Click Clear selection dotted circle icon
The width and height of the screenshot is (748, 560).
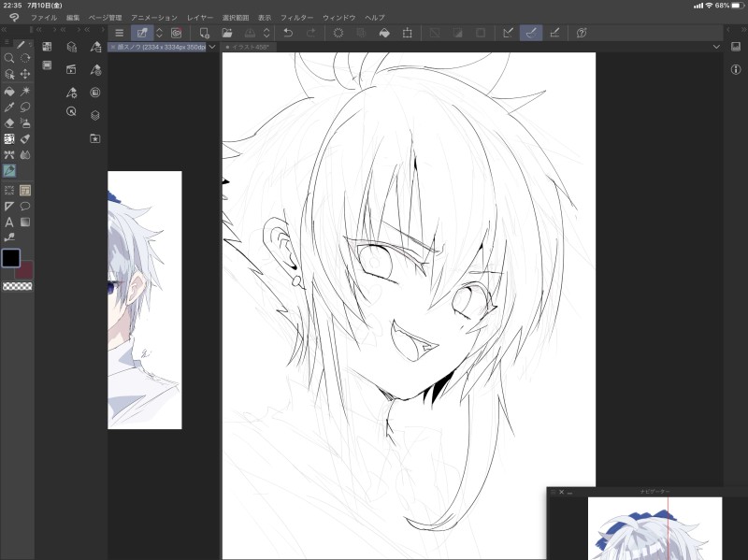pos(338,33)
